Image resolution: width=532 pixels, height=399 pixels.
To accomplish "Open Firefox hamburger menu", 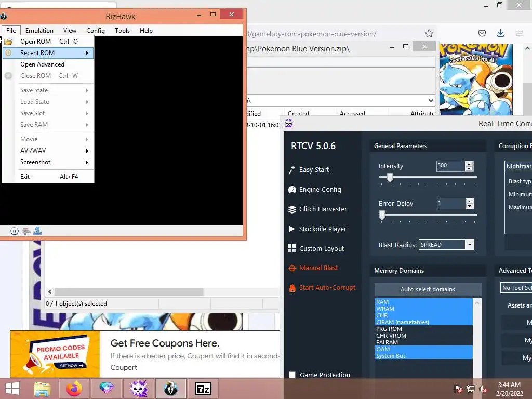I will pyautogui.click(x=520, y=33).
